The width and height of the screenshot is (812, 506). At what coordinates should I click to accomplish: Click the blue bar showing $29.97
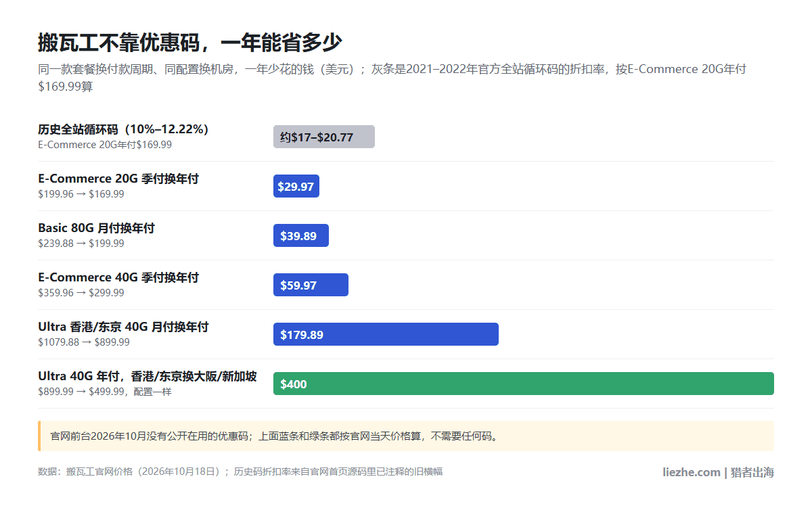296,186
